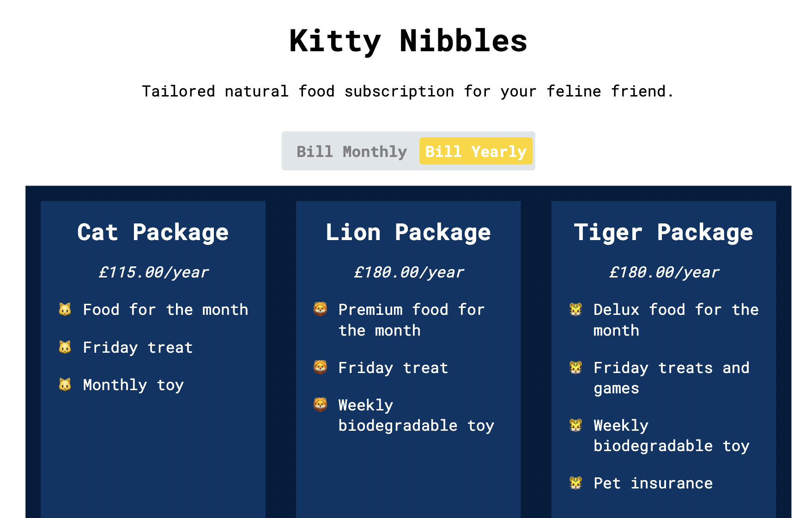
Task: Click tiger emoji next to Pet insurance
Action: click(576, 483)
